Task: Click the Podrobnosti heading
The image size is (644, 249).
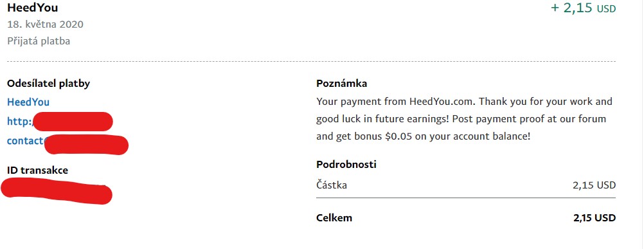Action: (346, 165)
